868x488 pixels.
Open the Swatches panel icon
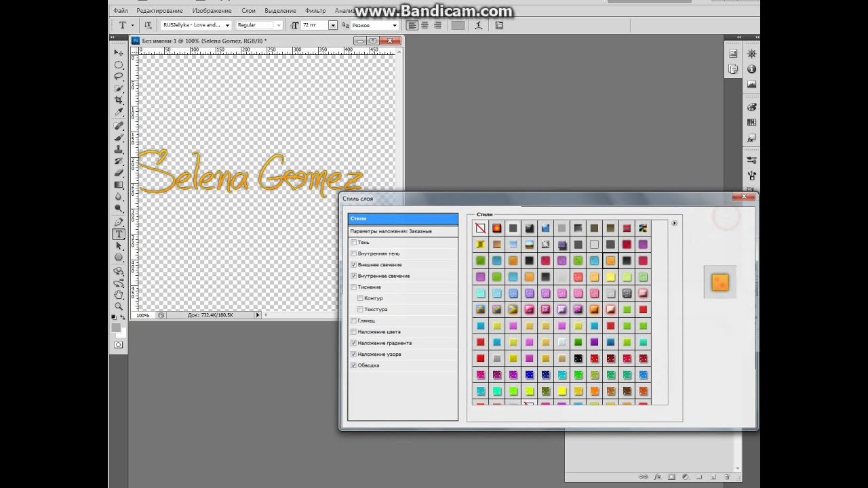751,123
